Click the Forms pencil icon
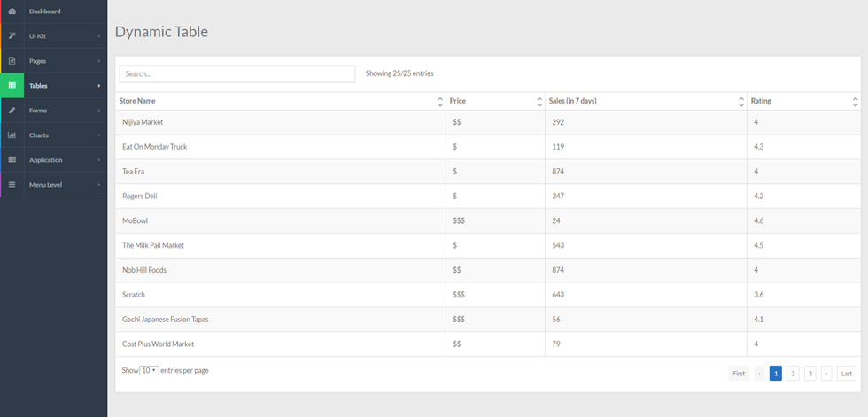This screenshot has width=868, height=417. pos(12,111)
